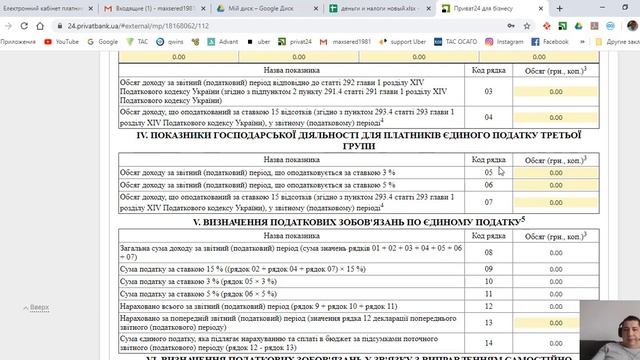Viewport: 640px width, 360px height.
Task: Close the Google Диск tab
Action: click(316, 8)
